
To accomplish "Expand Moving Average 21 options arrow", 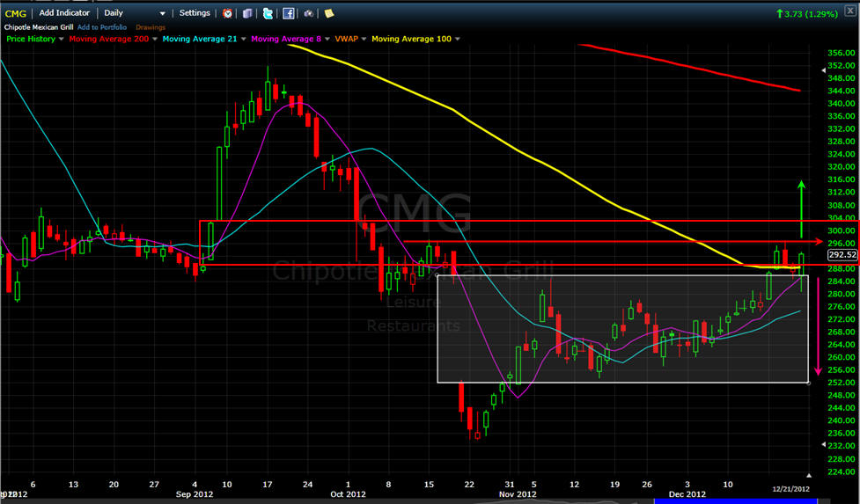I will pyautogui.click(x=246, y=39).
